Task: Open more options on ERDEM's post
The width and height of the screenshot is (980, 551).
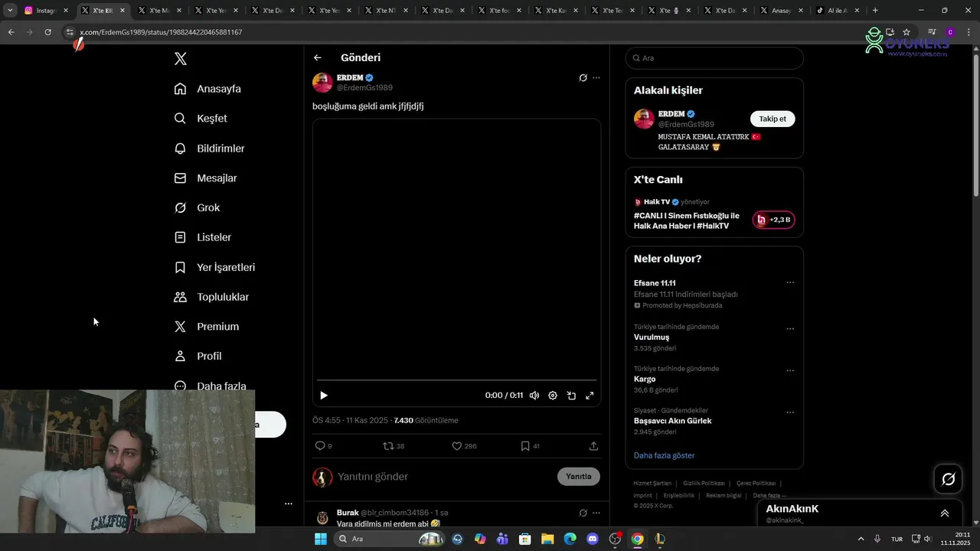Action: [x=596, y=78]
